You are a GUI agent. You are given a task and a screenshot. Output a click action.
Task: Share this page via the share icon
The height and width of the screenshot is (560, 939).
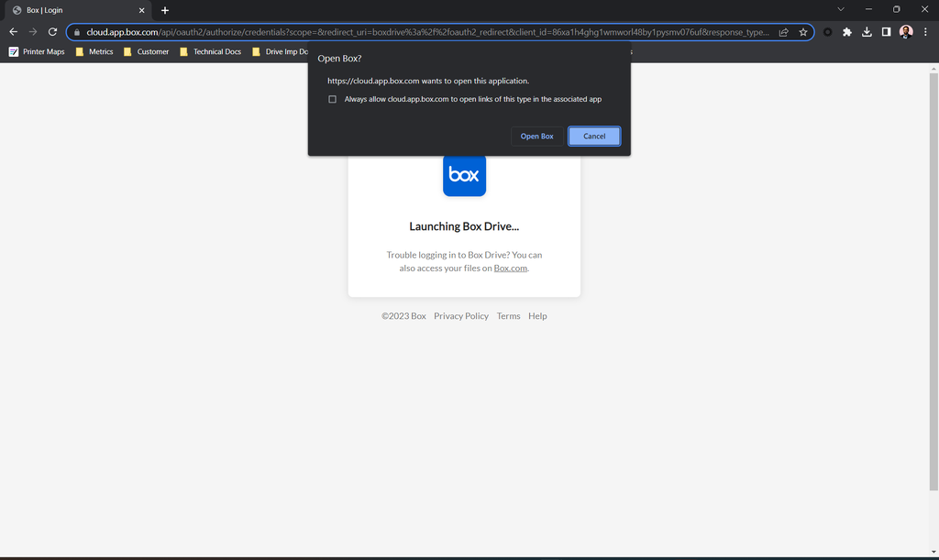pyautogui.click(x=784, y=31)
